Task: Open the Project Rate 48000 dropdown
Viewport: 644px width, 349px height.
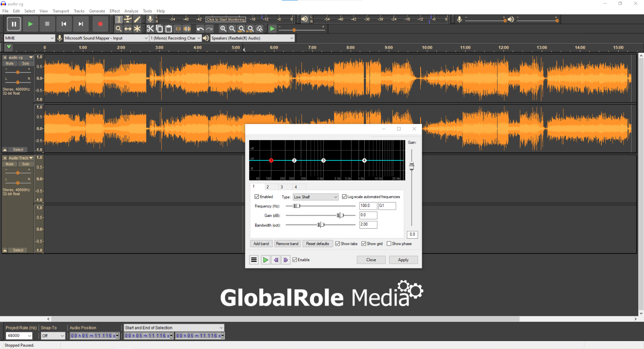Action: pos(19,335)
